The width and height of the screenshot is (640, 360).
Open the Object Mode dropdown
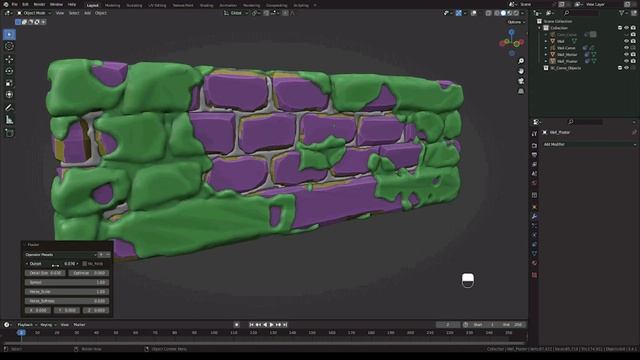coord(34,13)
